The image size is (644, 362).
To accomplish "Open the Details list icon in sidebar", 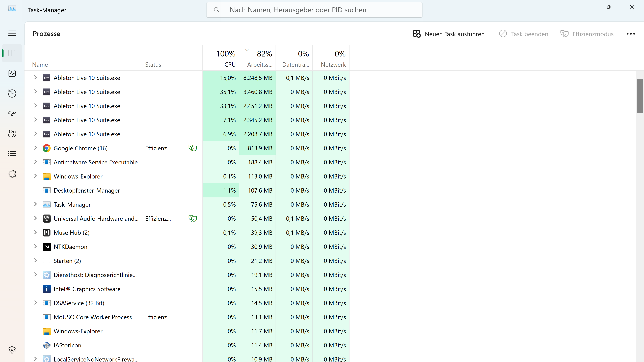I will pyautogui.click(x=12, y=154).
